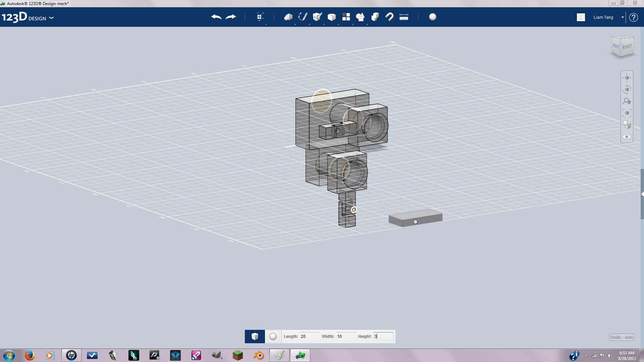Screen dimensions: 644x362
Task: Open the Help question mark menu
Action: (633, 17)
